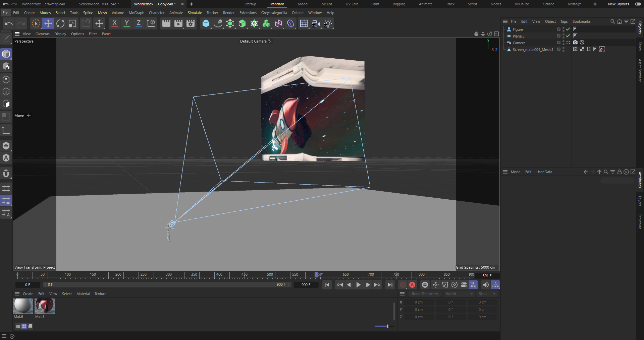Open Material manager hamburger menu
This screenshot has height=340, width=644.
tap(17, 294)
